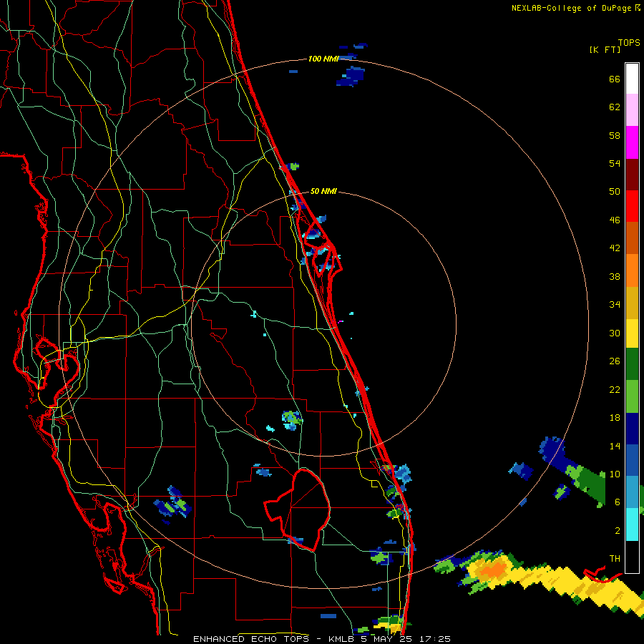This screenshot has height=644, width=644.
Task: Click the 22 legend value
Action: coord(615,390)
